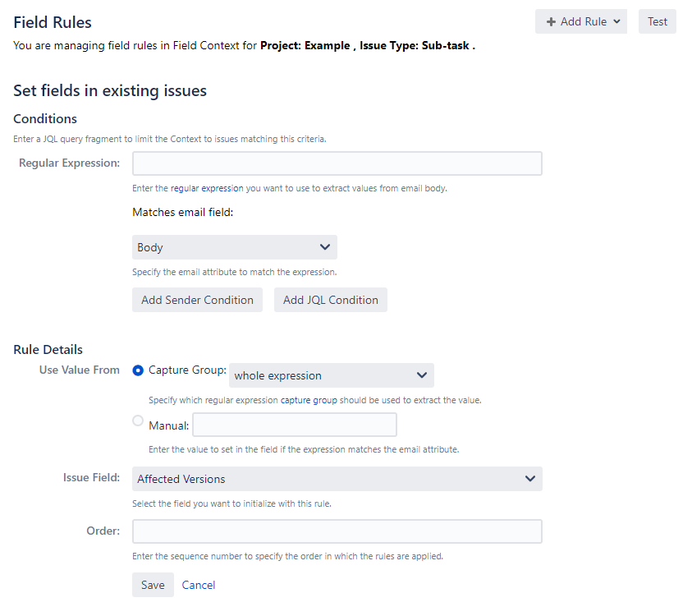
Task: Click the plus icon on Add Rule
Action: click(551, 21)
